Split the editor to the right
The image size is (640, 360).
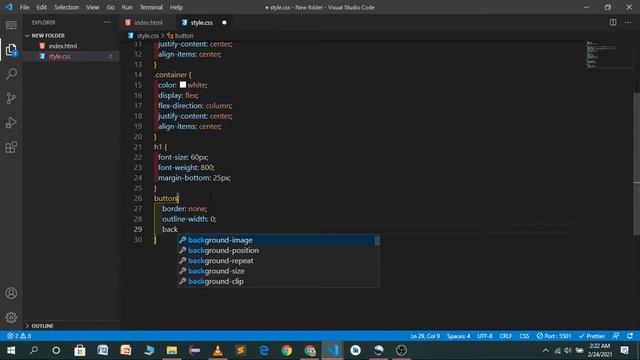pos(613,22)
